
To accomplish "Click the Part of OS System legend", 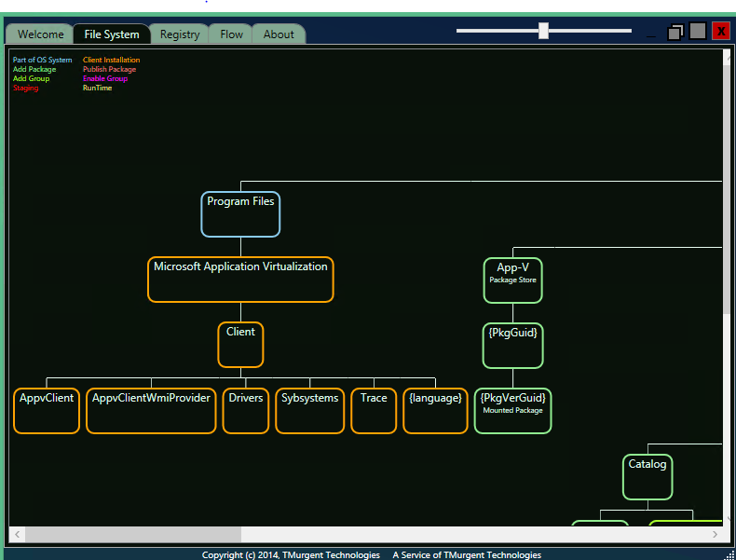I will 42,60.
